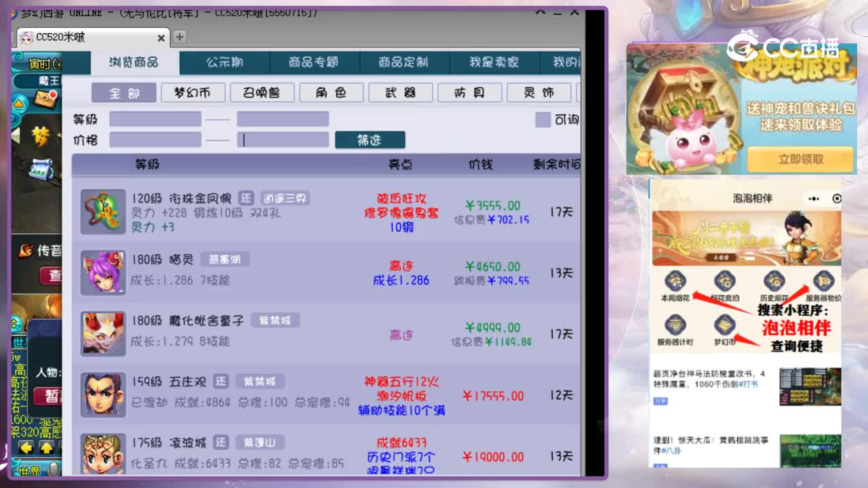View the 159级 五庄观 character avatar

click(103, 394)
